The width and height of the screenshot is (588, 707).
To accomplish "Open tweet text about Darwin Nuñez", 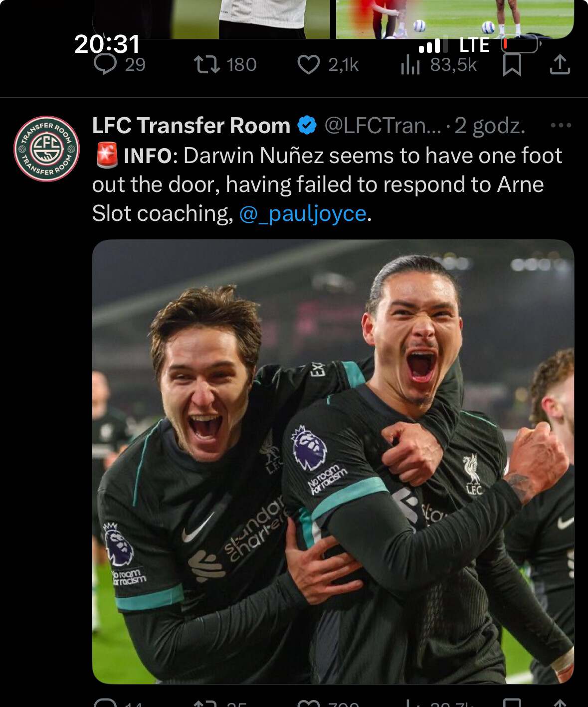I will coord(328,184).
